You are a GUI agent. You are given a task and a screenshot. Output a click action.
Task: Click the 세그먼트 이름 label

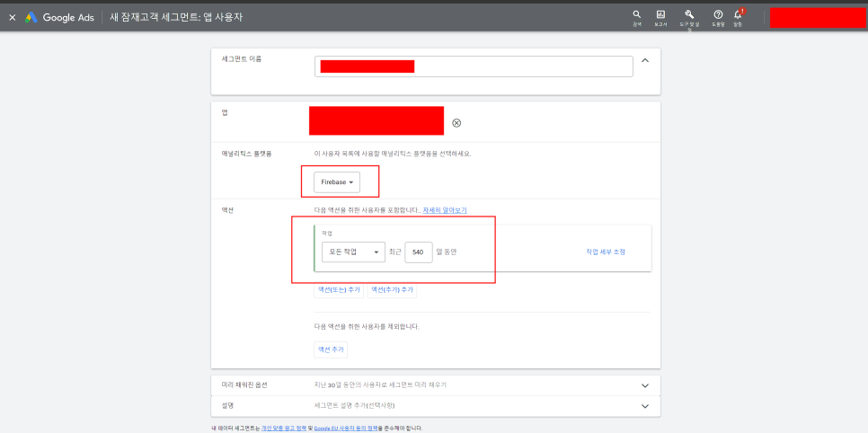pos(242,58)
